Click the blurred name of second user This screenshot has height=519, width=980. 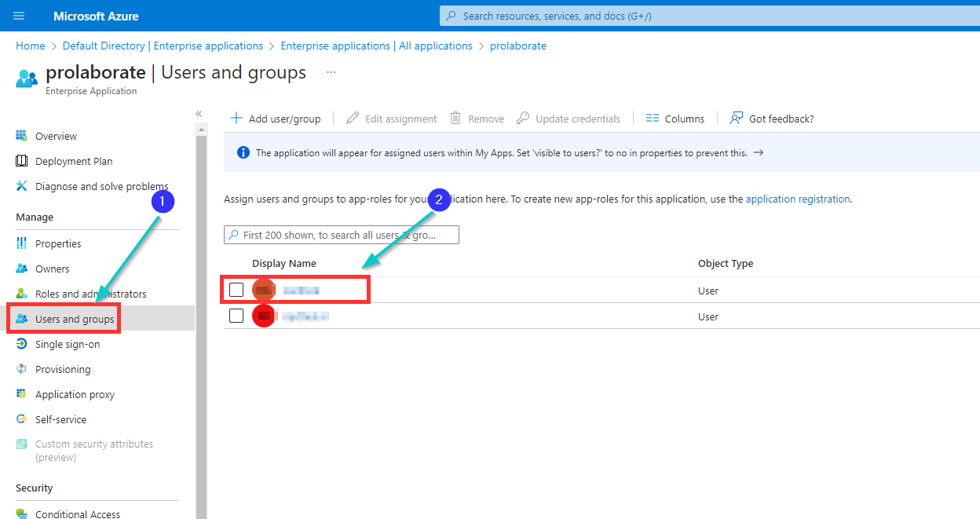click(x=305, y=316)
